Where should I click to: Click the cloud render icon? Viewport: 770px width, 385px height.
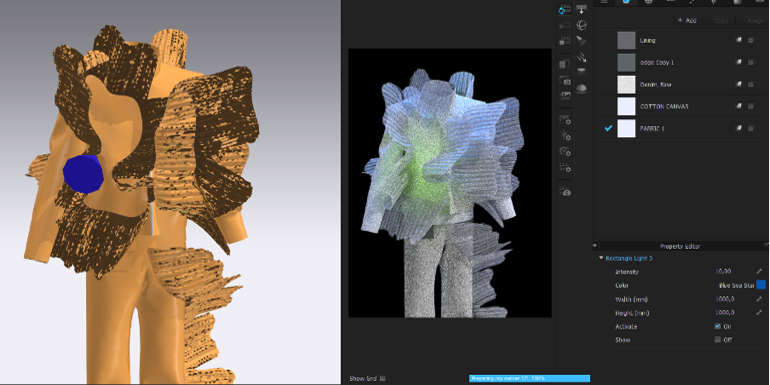[565, 192]
